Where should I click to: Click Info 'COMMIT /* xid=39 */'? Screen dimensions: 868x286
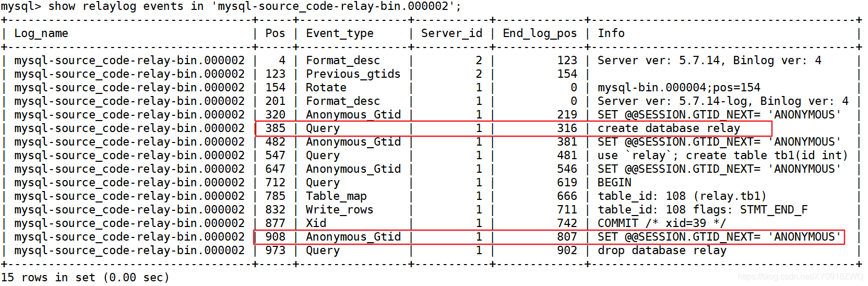pos(662,223)
